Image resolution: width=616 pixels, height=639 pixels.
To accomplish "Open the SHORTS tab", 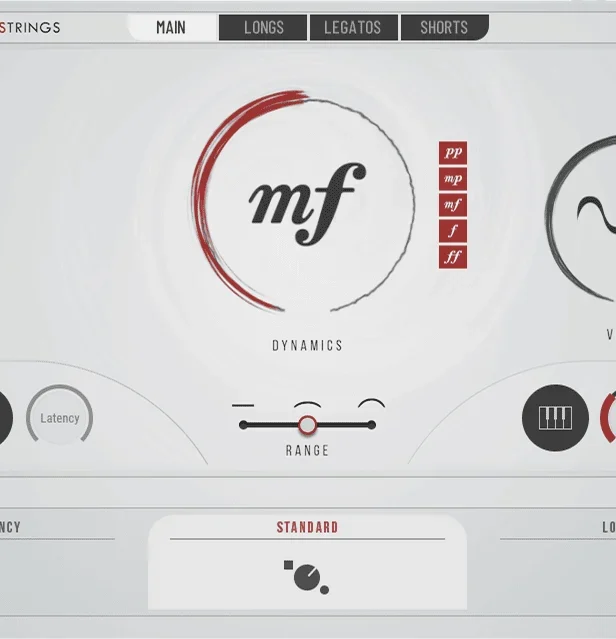I will tap(444, 27).
